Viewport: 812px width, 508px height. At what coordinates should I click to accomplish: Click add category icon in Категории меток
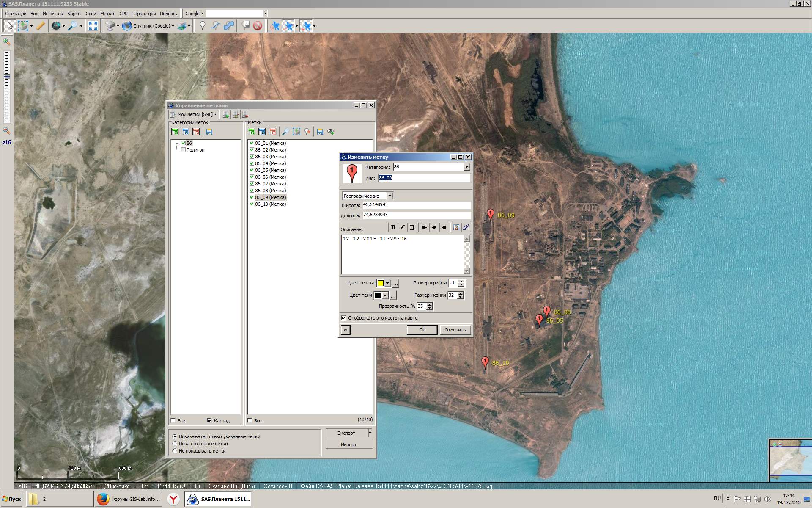(x=175, y=132)
